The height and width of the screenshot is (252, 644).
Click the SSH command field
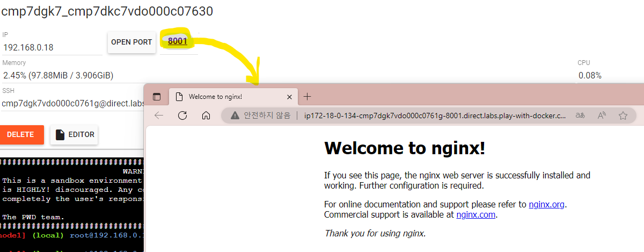(72, 103)
